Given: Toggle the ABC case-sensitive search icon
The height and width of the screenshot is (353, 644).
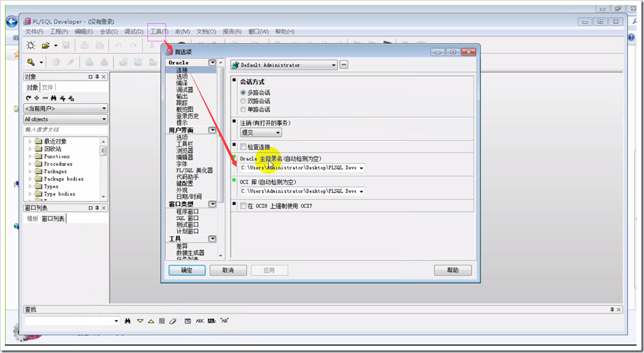Looking at the screenshot, I should tap(200, 321).
